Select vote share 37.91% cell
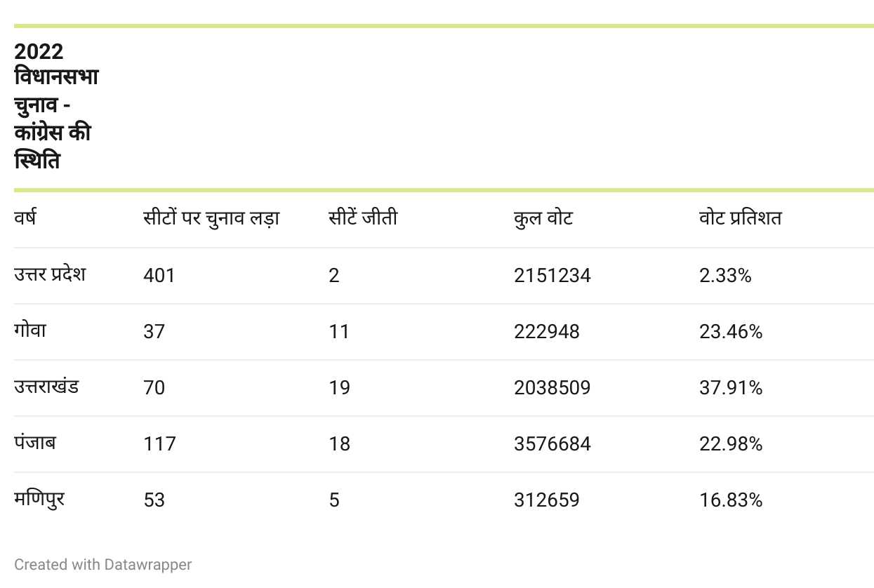The height and width of the screenshot is (588, 874). click(x=731, y=387)
